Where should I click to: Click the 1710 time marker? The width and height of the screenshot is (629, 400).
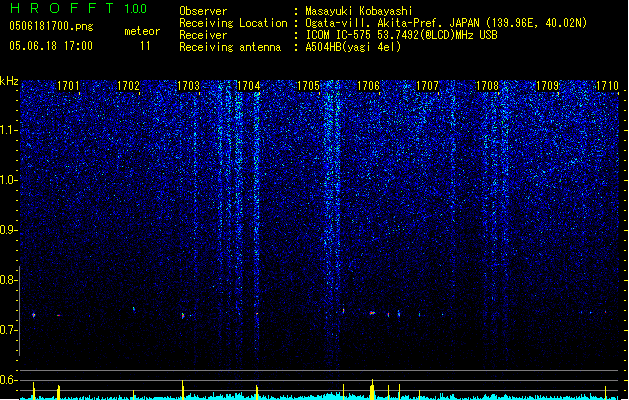607,86
